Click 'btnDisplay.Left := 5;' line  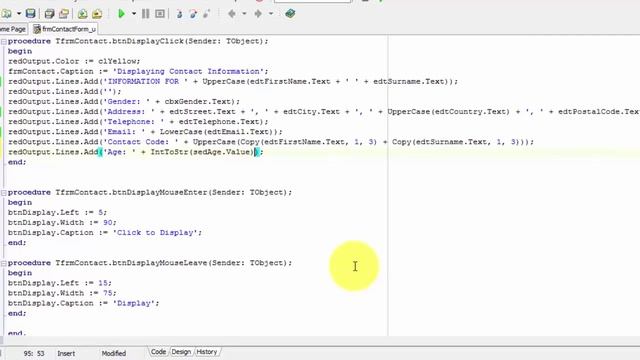[57, 213]
